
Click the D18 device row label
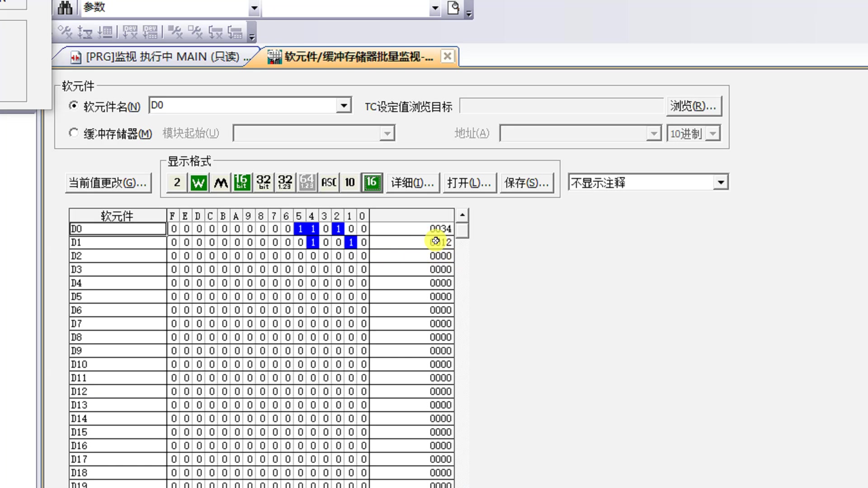118,473
